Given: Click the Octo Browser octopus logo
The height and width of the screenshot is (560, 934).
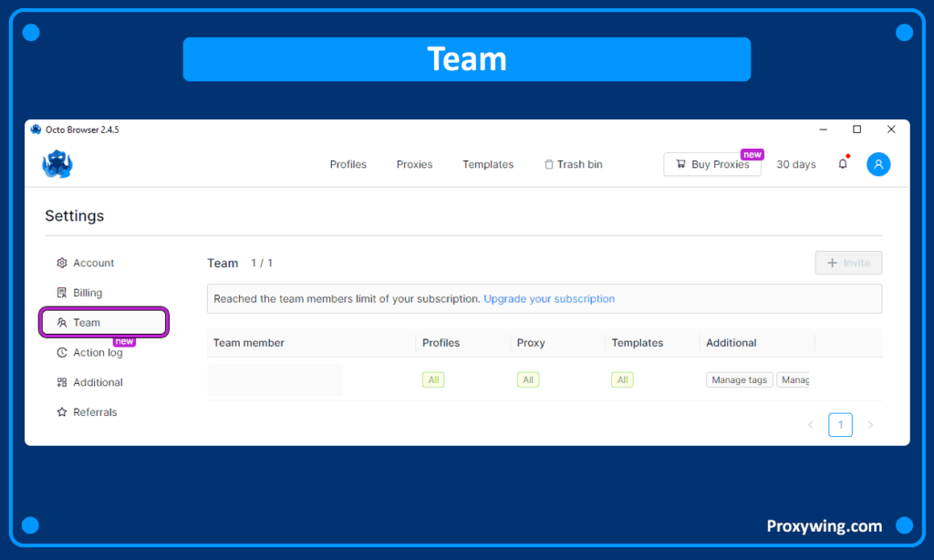Looking at the screenshot, I should click(57, 164).
